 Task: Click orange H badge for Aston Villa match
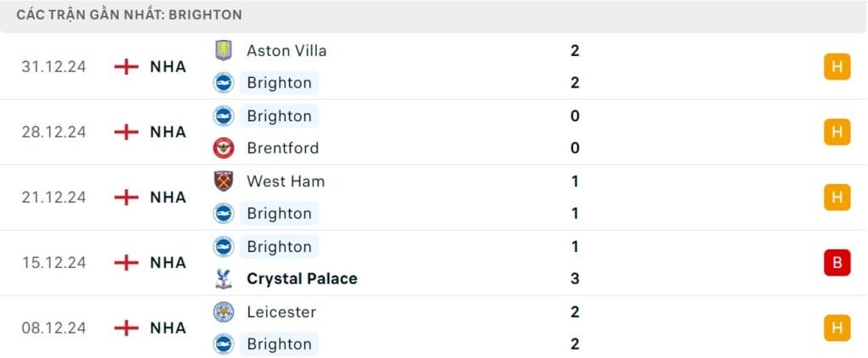pos(837,66)
